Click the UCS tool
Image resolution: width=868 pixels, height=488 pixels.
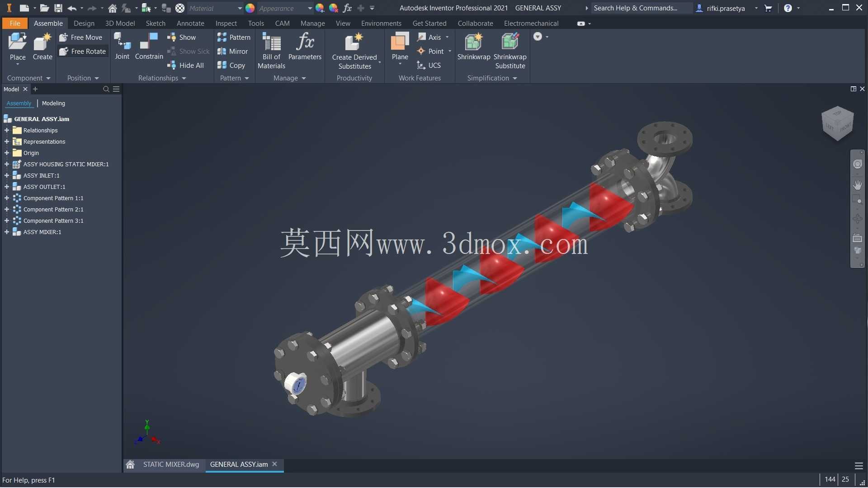[x=429, y=66]
